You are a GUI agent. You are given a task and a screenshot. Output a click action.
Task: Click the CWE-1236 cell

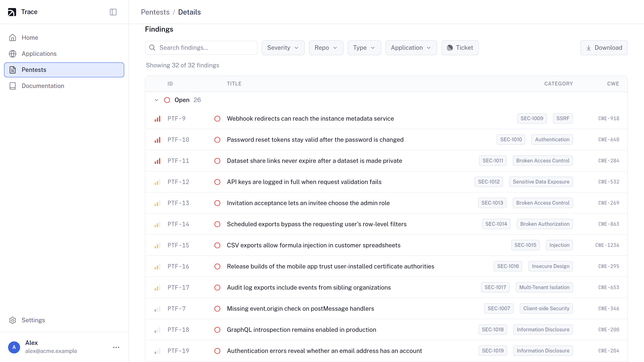pyautogui.click(x=607, y=245)
